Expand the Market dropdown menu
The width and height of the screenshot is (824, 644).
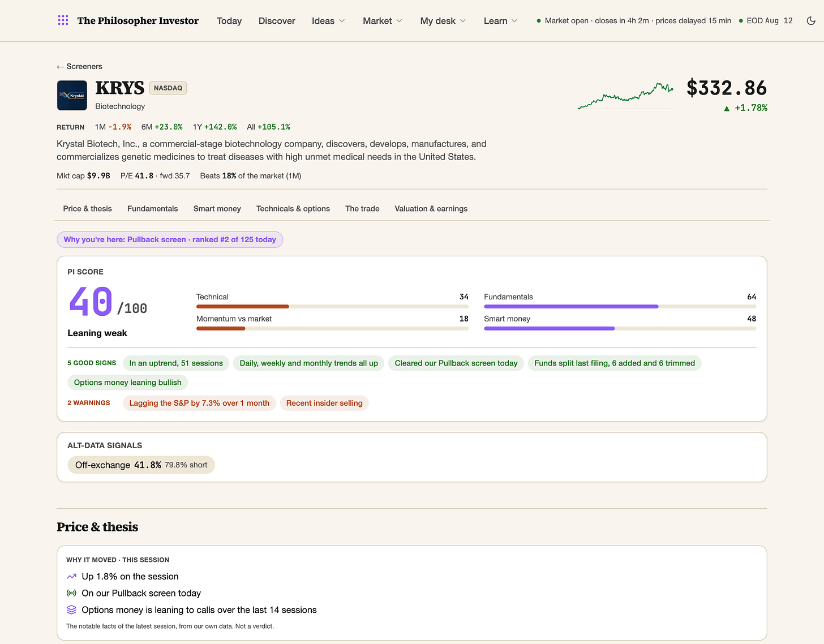[x=383, y=21]
